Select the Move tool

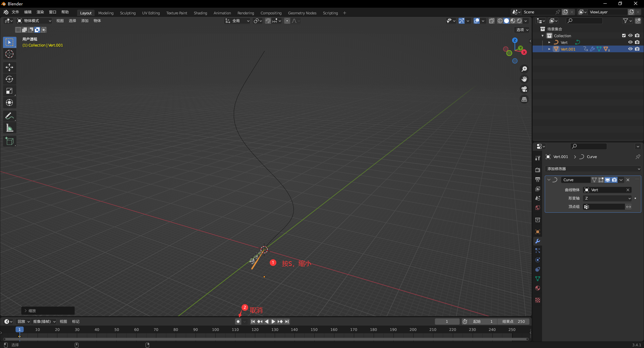9,67
